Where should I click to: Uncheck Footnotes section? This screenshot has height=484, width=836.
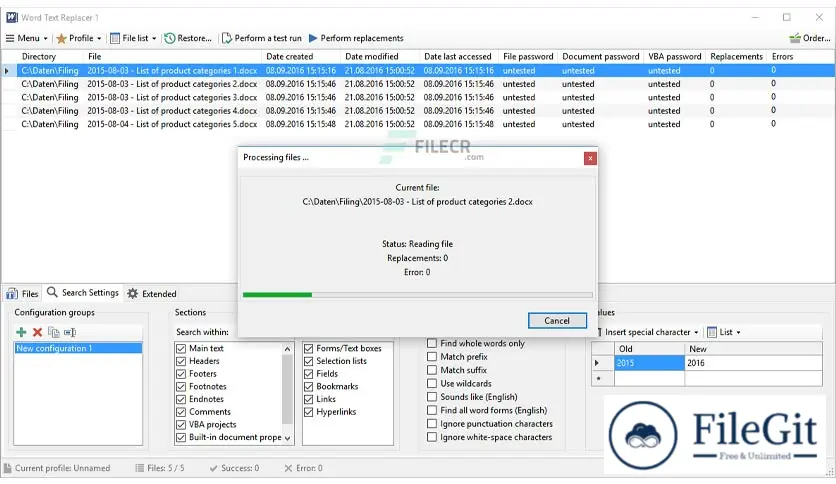pyautogui.click(x=181, y=386)
